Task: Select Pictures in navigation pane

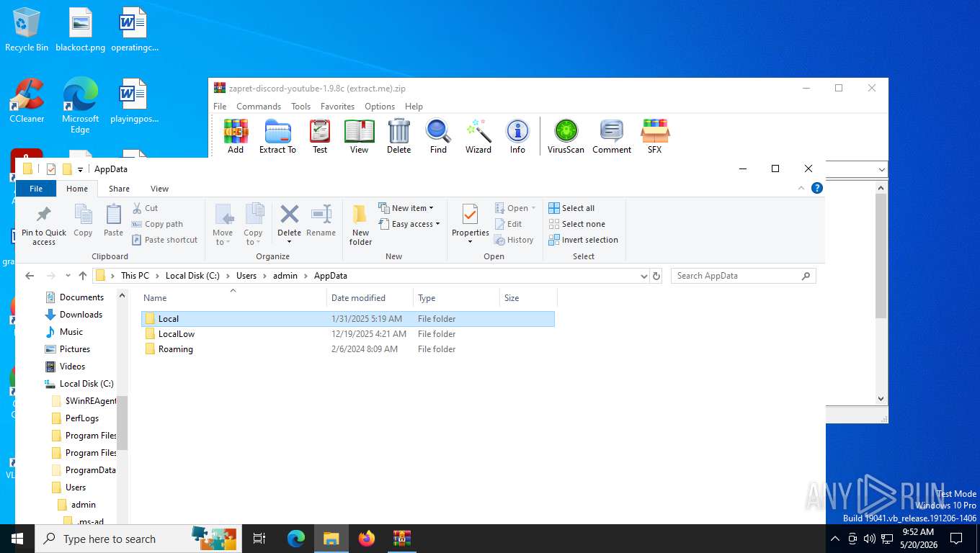Action: pyautogui.click(x=75, y=349)
